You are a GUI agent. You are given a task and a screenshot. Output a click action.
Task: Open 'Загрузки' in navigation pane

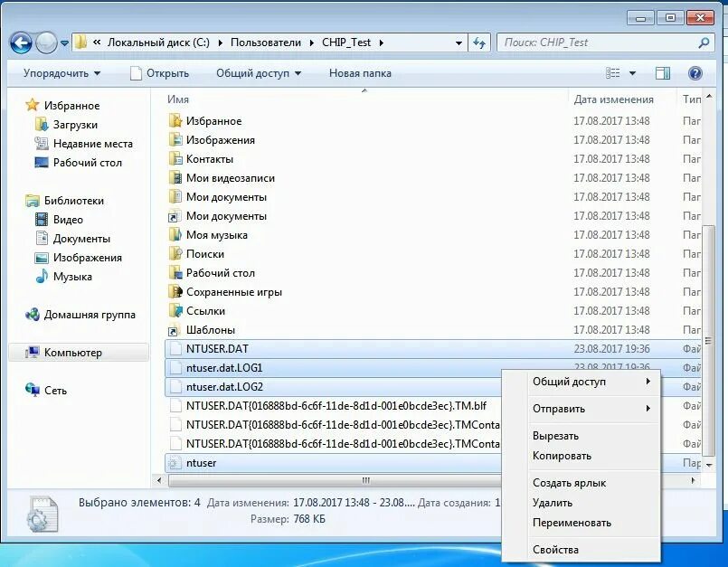(x=66, y=125)
